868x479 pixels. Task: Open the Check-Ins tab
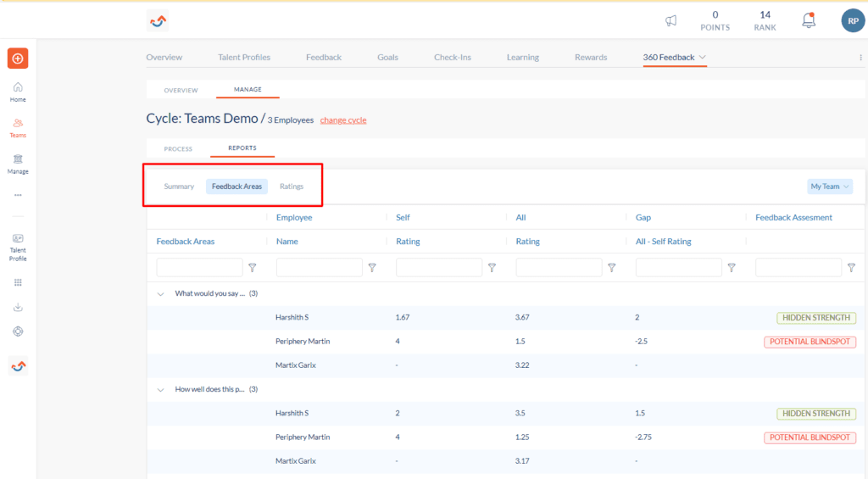click(x=453, y=57)
